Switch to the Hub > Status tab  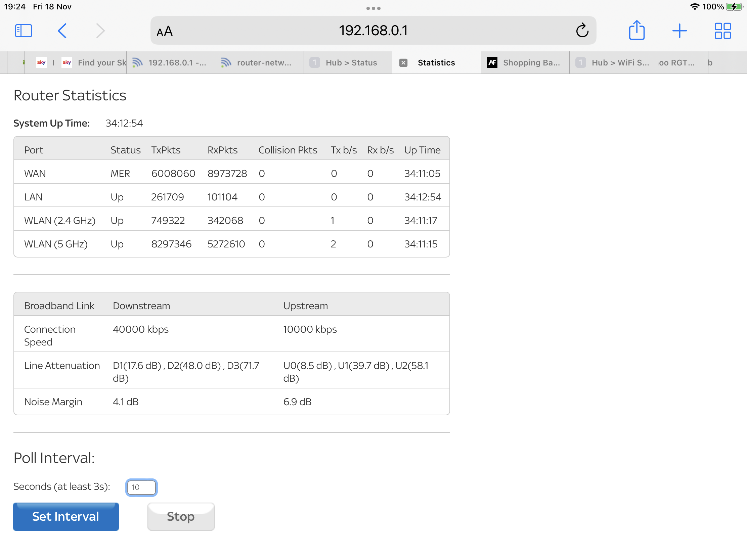(348, 62)
